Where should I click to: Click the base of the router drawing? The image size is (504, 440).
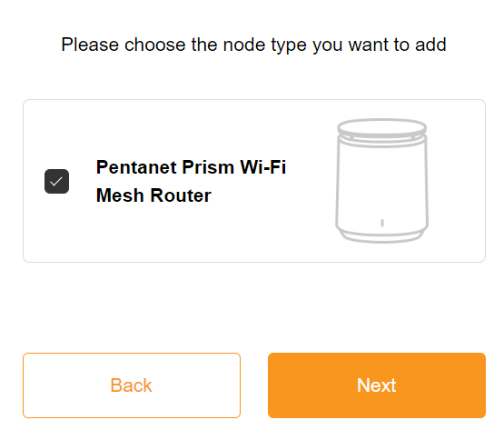point(381,235)
